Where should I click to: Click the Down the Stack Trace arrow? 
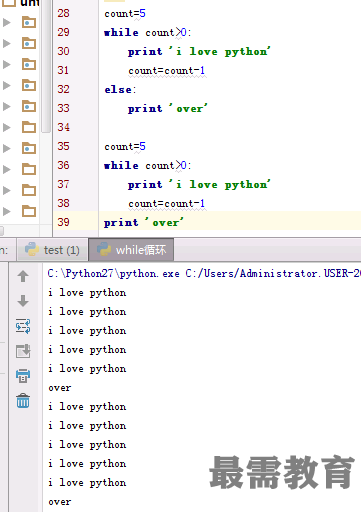click(23, 301)
